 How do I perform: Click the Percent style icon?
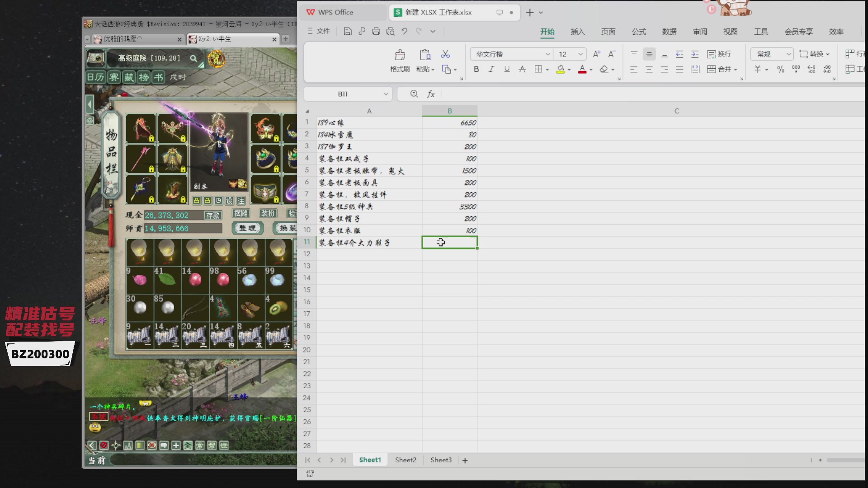pyautogui.click(x=781, y=69)
